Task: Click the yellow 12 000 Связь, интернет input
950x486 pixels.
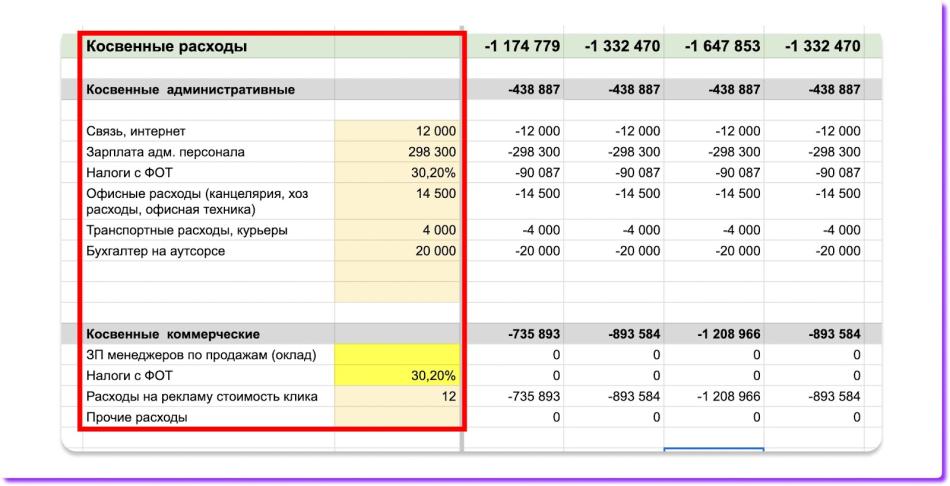Action: 398,131
